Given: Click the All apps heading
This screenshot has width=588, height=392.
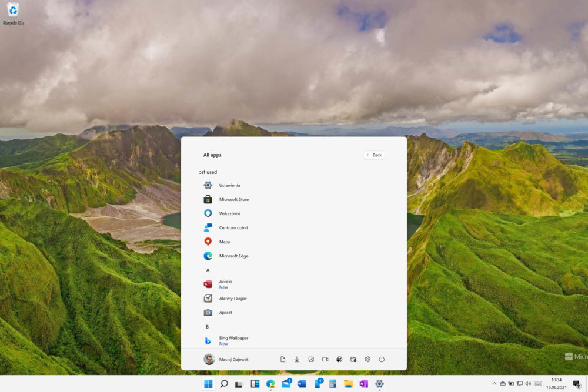Looking at the screenshot, I should click(x=212, y=155).
